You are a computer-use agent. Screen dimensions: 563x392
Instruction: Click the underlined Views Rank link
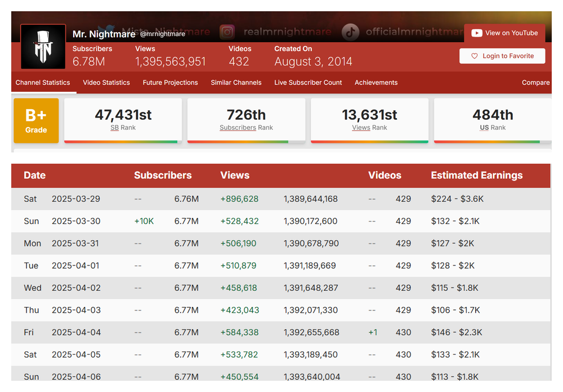click(361, 128)
